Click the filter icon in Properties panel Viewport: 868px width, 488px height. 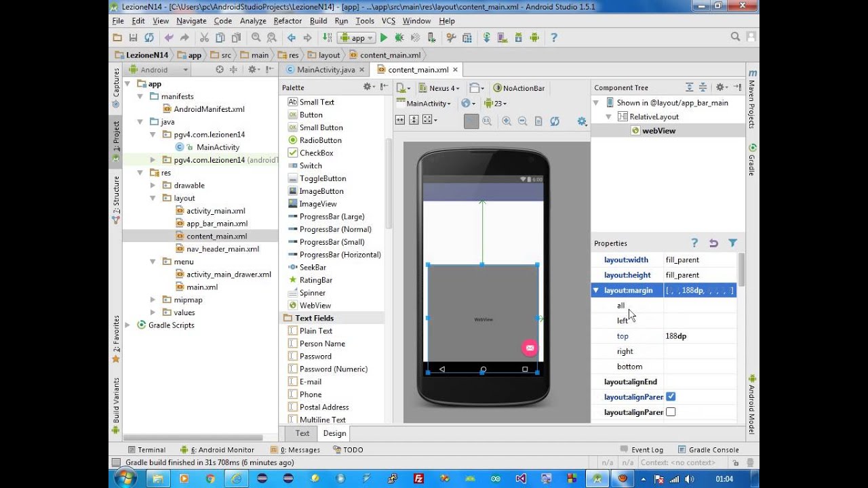tap(732, 243)
